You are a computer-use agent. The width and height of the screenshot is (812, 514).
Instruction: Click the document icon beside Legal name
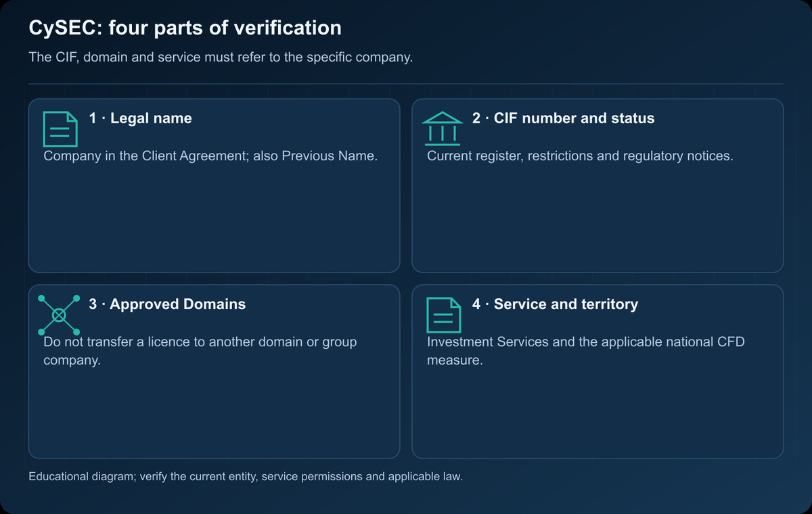(60, 129)
